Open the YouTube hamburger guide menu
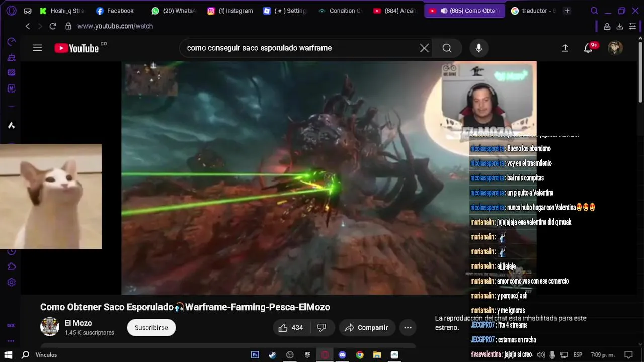This screenshot has width=644, height=362. tap(38, 48)
